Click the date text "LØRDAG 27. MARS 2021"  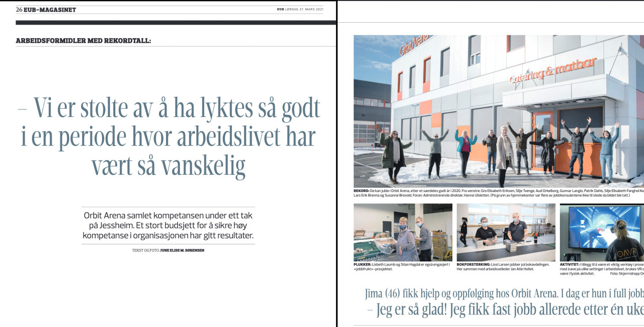[305, 9]
